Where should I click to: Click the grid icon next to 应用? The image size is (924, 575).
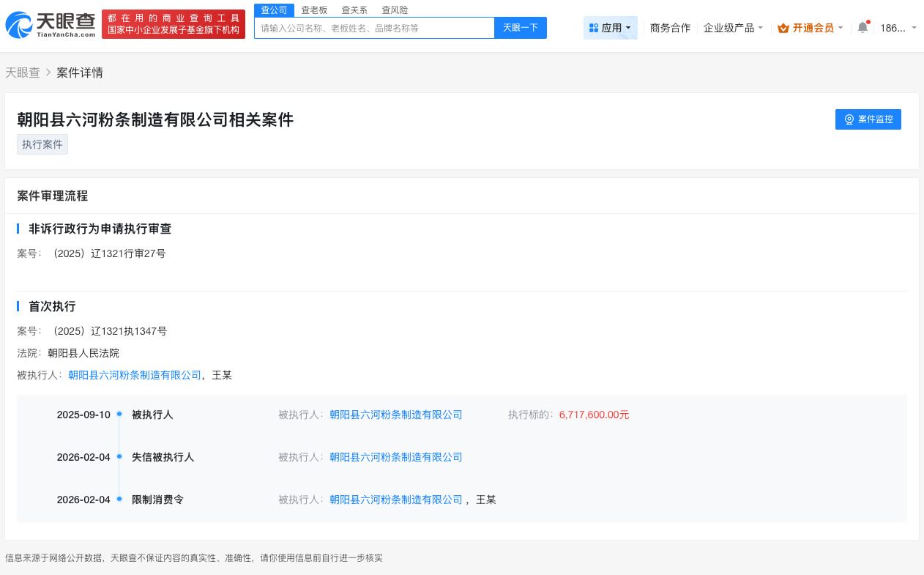[592, 26]
